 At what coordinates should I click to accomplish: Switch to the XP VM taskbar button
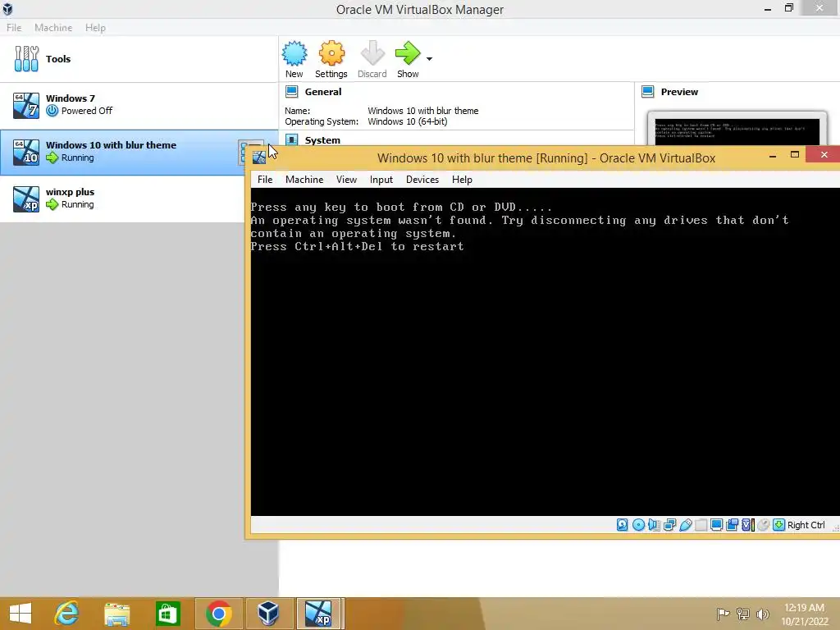319,614
